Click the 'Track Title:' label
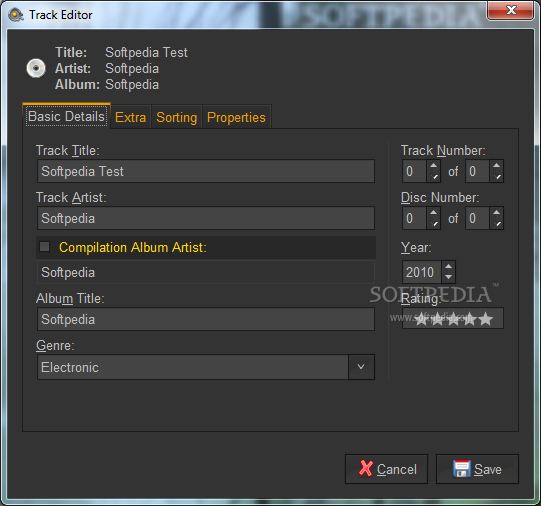 pyautogui.click(x=68, y=151)
